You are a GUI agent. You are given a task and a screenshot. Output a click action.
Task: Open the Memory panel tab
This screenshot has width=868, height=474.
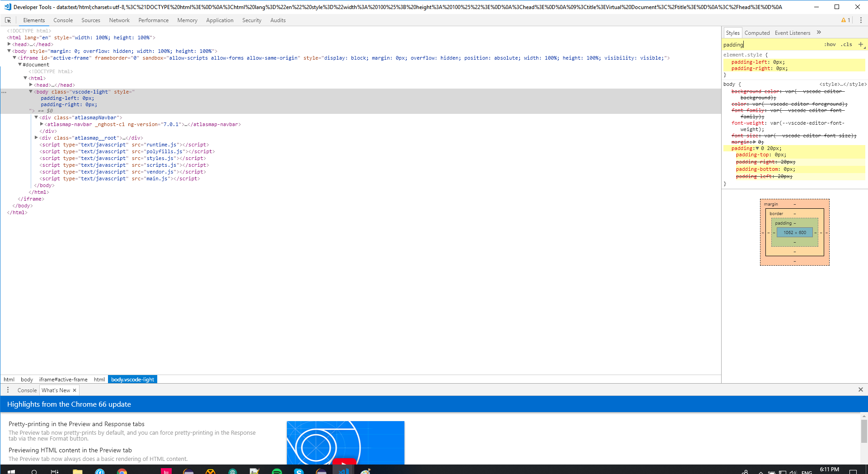coord(187,20)
